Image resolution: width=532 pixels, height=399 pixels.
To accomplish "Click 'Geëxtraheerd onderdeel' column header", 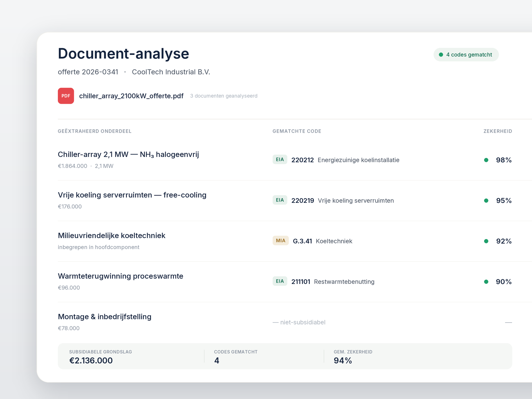I will 94,131.
